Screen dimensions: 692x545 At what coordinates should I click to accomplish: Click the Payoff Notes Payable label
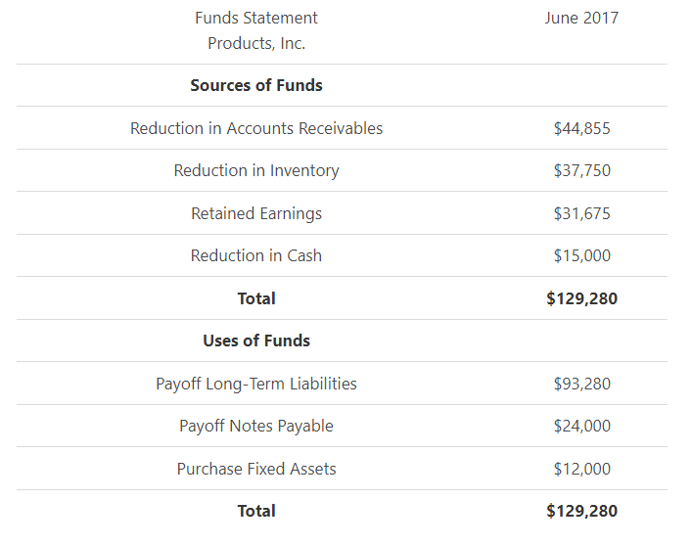(x=256, y=426)
